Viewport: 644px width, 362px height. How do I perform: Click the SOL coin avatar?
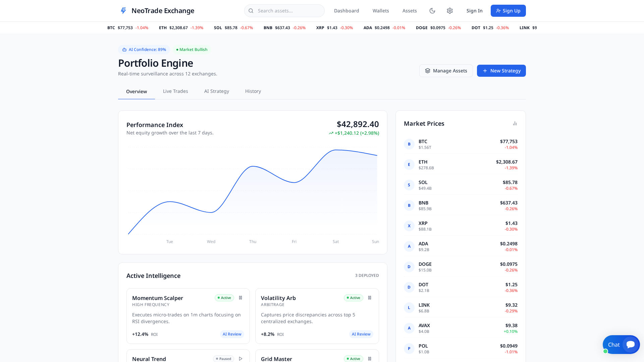tap(409, 185)
